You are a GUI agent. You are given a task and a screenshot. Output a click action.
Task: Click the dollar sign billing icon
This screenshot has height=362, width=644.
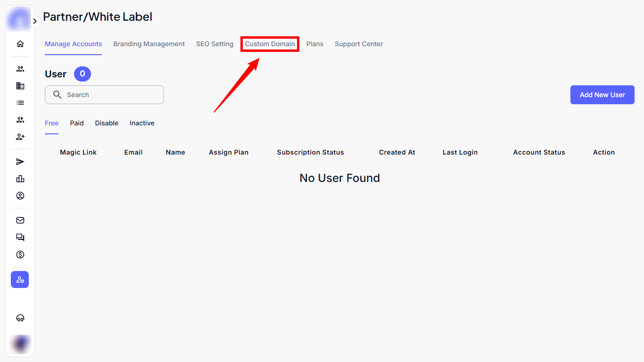[x=20, y=255]
